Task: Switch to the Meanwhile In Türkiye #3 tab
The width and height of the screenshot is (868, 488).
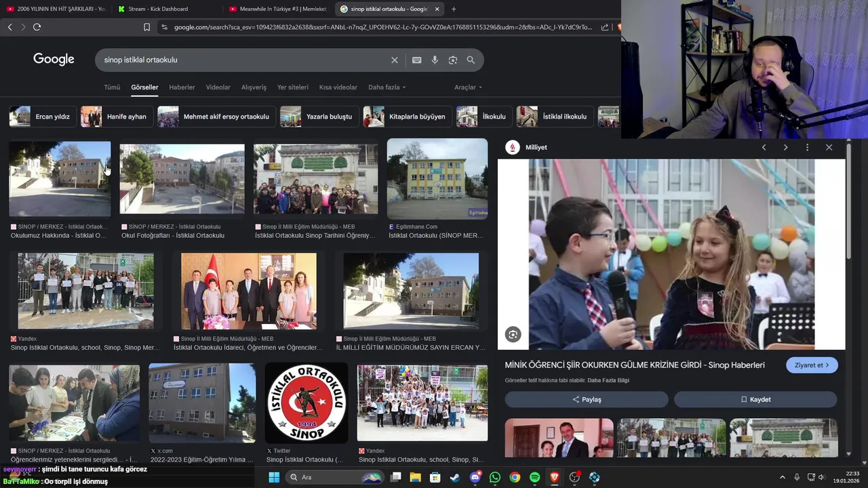Action: (279, 9)
